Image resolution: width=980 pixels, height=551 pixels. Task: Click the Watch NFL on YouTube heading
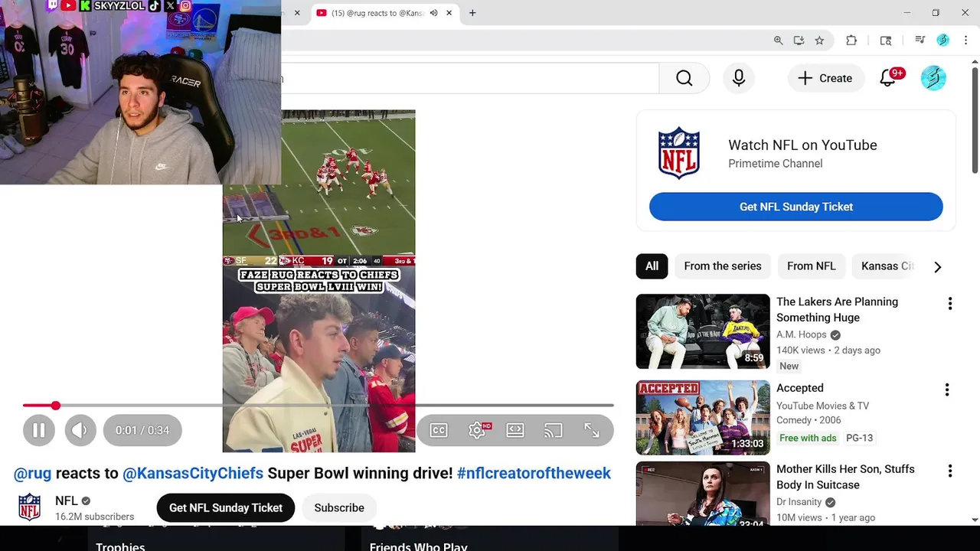click(x=802, y=145)
